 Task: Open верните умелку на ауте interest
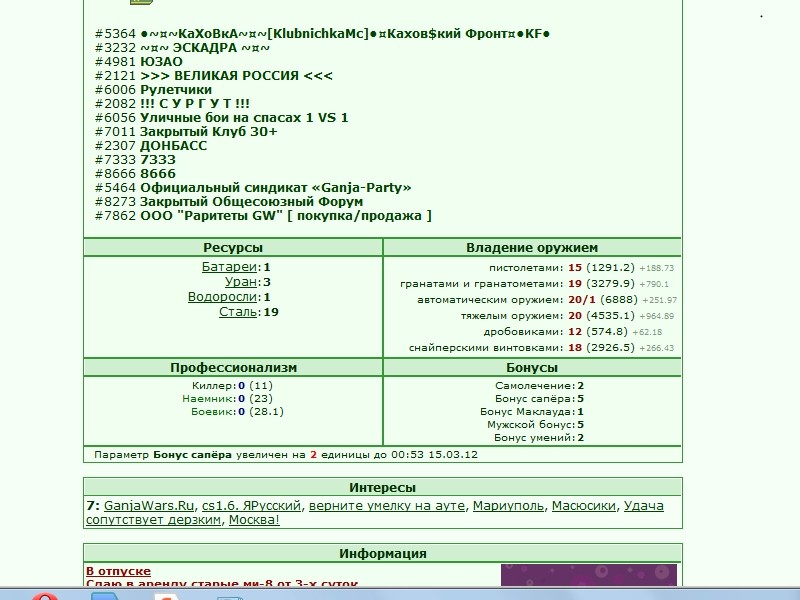point(387,506)
